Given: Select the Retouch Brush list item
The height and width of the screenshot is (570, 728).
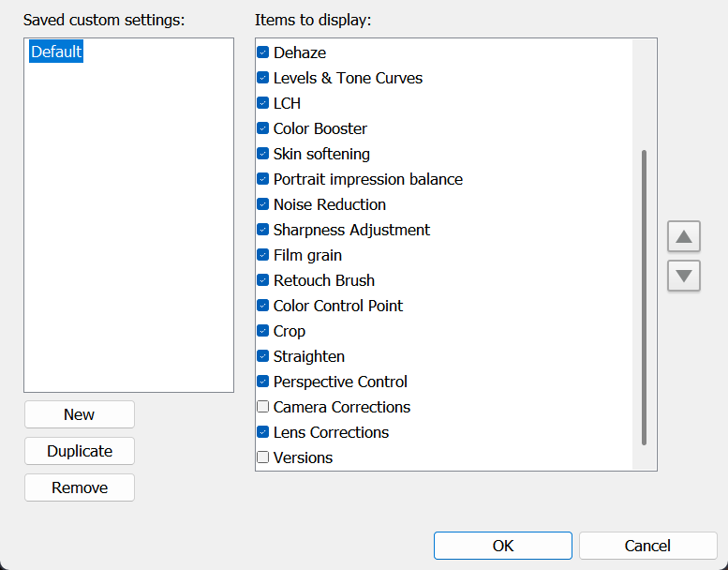Looking at the screenshot, I should click(323, 280).
